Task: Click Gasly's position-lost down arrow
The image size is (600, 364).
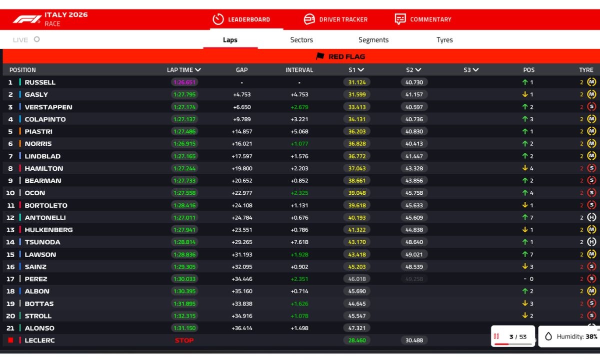Action: [x=525, y=94]
